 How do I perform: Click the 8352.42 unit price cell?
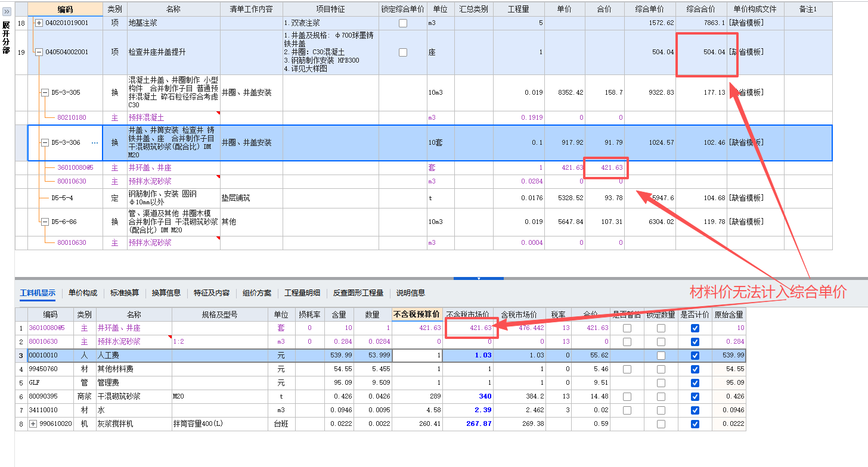tap(565, 93)
